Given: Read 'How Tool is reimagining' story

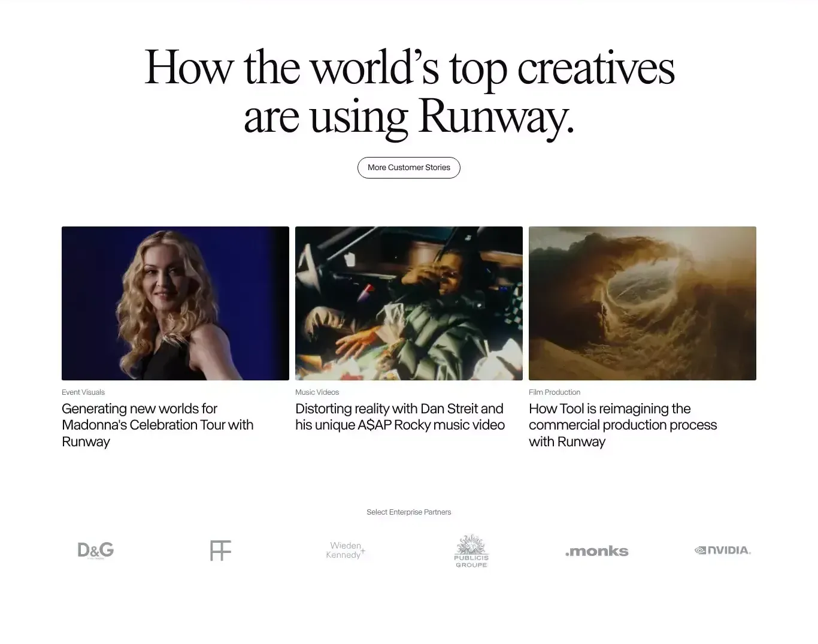Looking at the screenshot, I should (x=623, y=425).
